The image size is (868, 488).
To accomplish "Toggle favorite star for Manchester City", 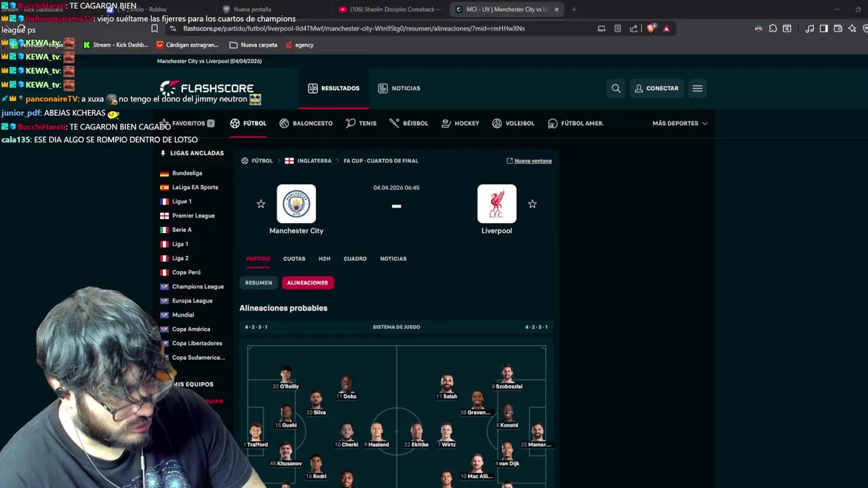I will click(x=261, y=204).
